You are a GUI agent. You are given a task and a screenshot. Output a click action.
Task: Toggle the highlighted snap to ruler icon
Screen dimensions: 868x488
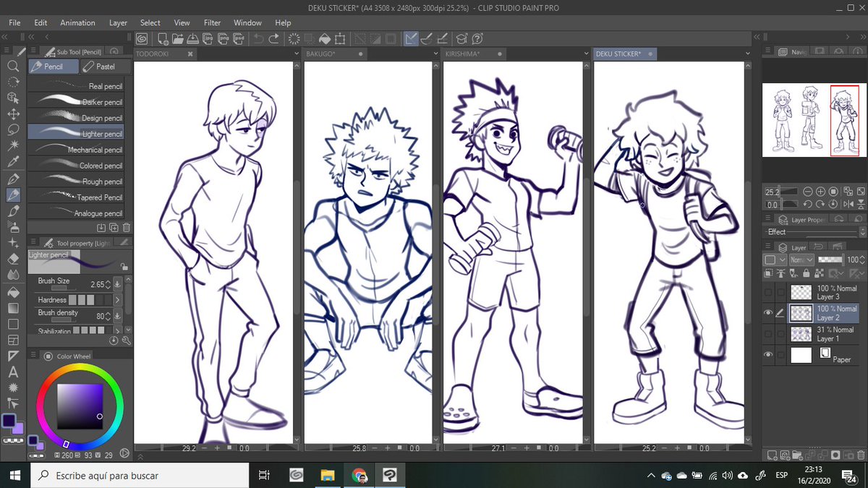tap(410, 39)
